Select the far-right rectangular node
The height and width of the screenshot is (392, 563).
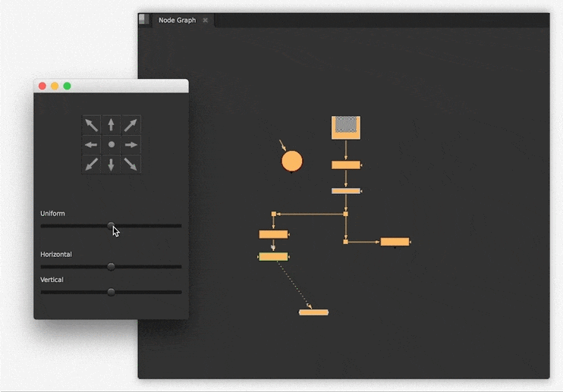pos(395,242)
